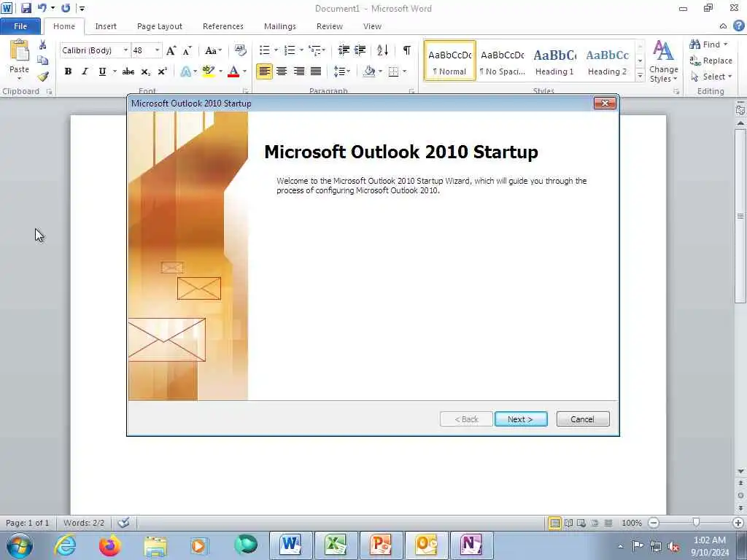The image size is (747, 560).
Task: Open the Calibri (Body) font name dropdown
Action: tap(125, 50)
